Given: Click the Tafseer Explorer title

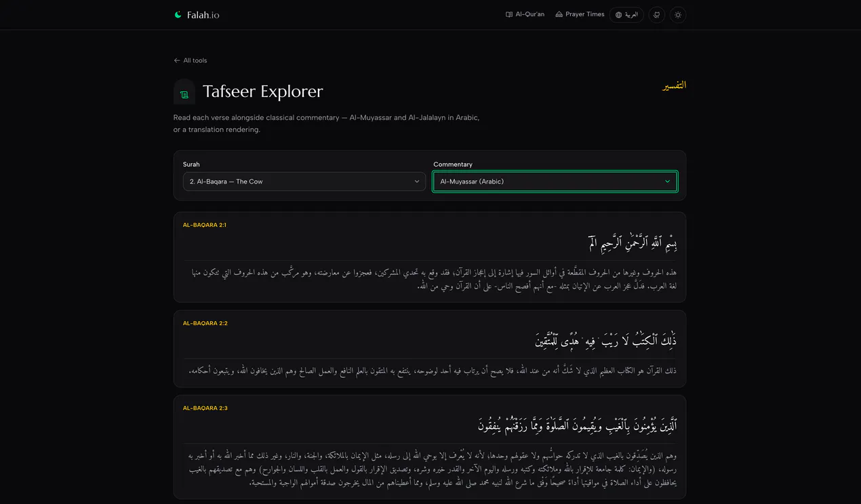Looking at the screenshot, I should pos(263,91).
